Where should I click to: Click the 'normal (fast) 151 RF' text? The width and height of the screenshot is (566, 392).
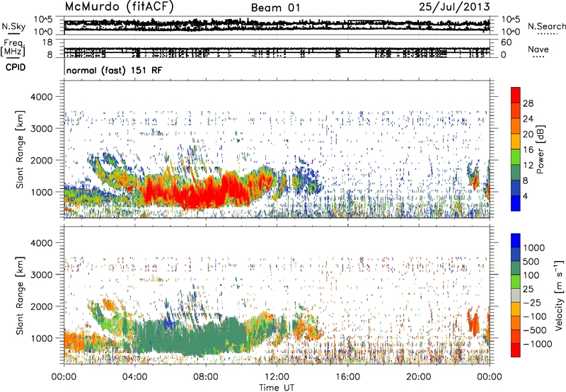[x=115, y=70]
